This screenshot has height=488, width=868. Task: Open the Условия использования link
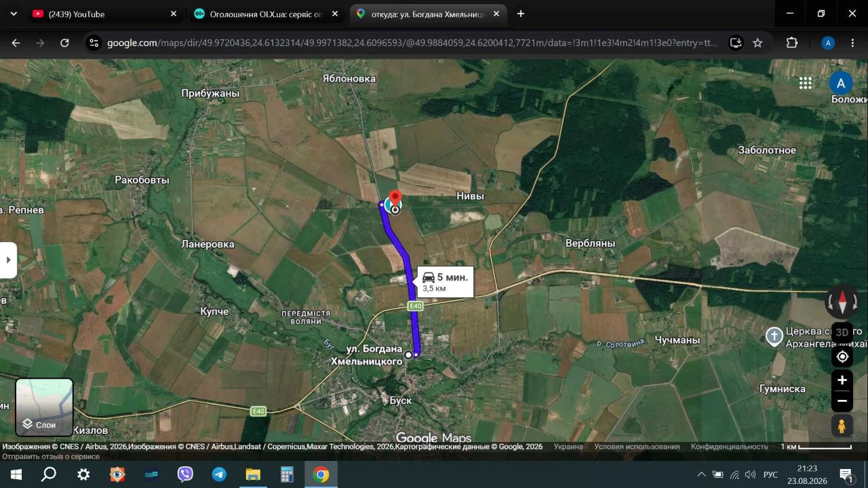pos(637,447)
